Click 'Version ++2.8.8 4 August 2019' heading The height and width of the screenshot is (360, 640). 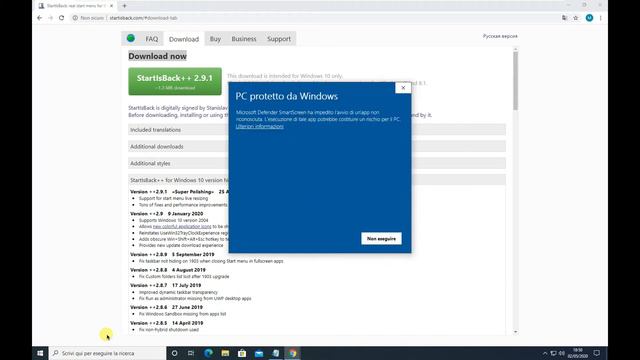[x=168, y=270]
